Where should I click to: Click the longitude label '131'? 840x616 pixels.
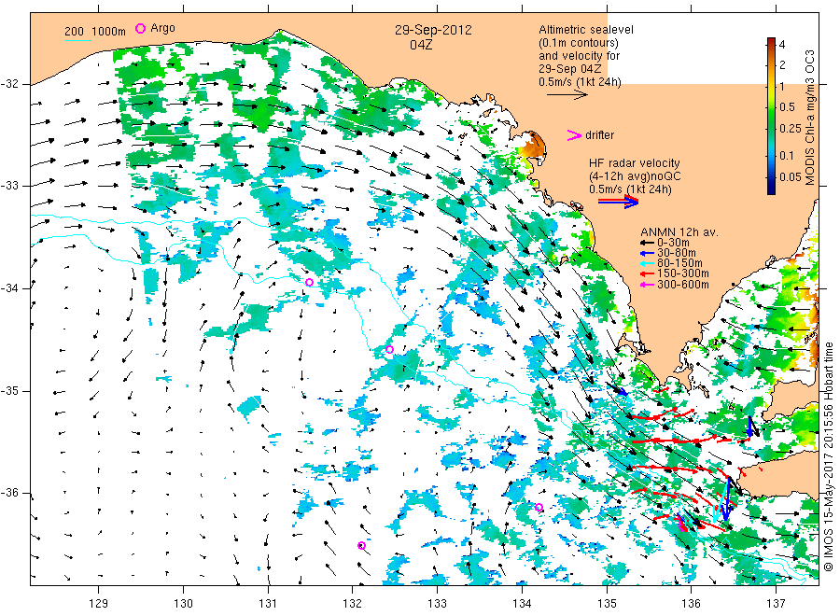(x=268, y=604)
